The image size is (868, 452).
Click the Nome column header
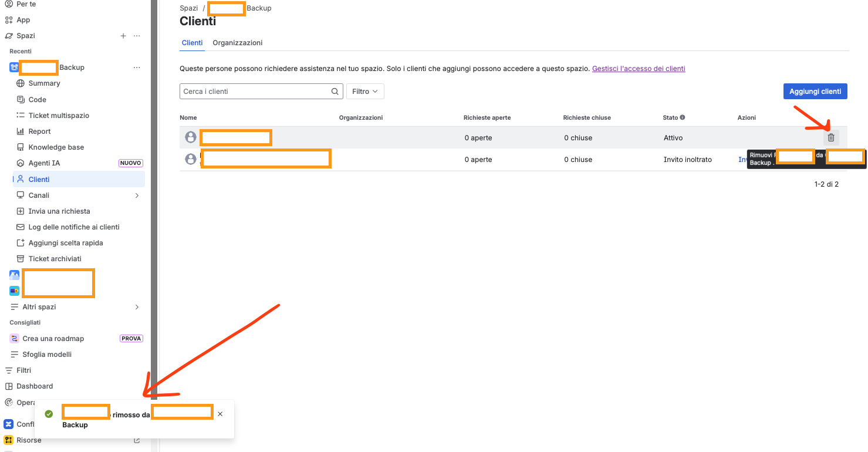(x=188, y=117)
